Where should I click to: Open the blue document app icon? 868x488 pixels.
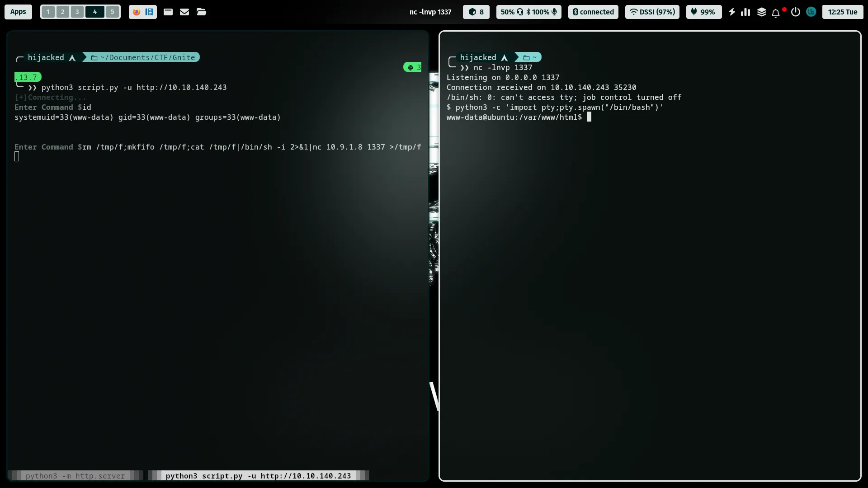point(149,12)
